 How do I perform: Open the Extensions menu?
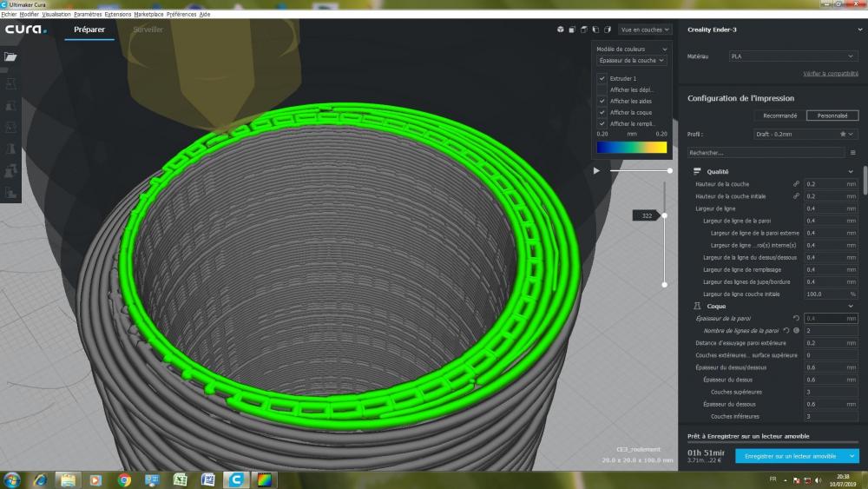coord(117,15)
